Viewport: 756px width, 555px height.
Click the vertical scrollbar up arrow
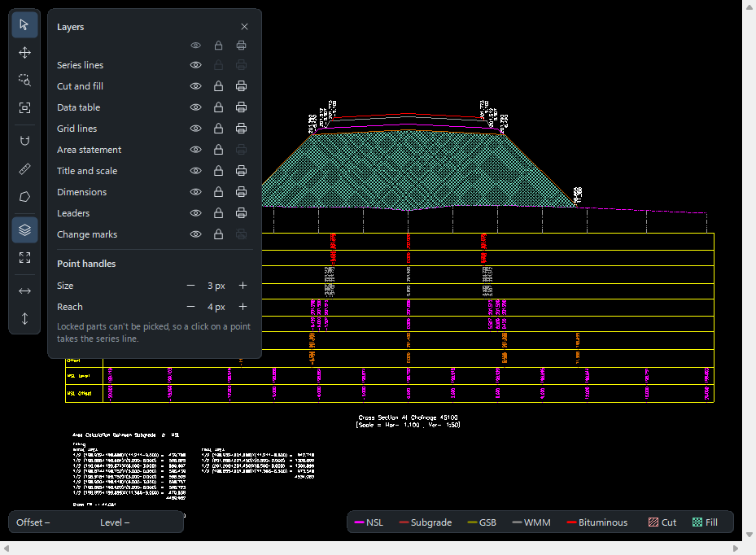(x=749, y=7)
